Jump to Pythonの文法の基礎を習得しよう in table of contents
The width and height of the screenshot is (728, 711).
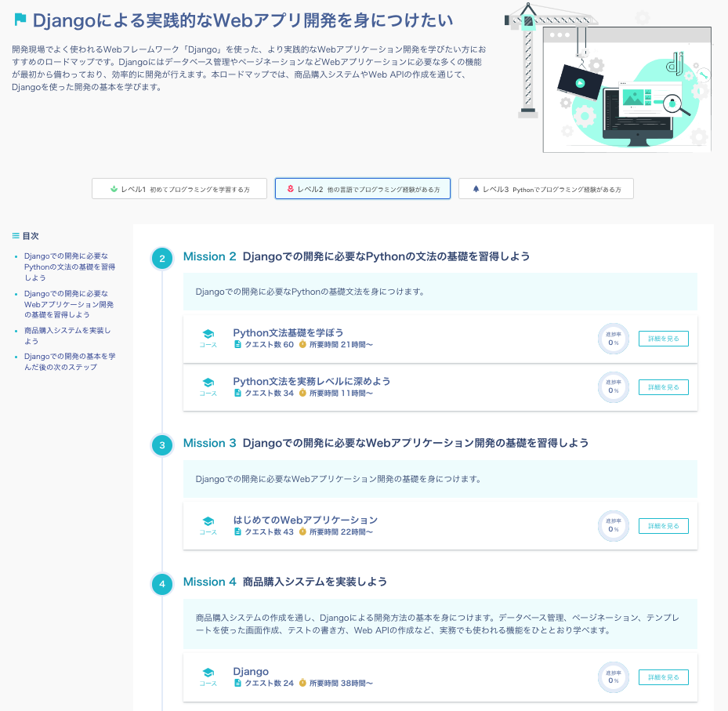tap(70, 267)
